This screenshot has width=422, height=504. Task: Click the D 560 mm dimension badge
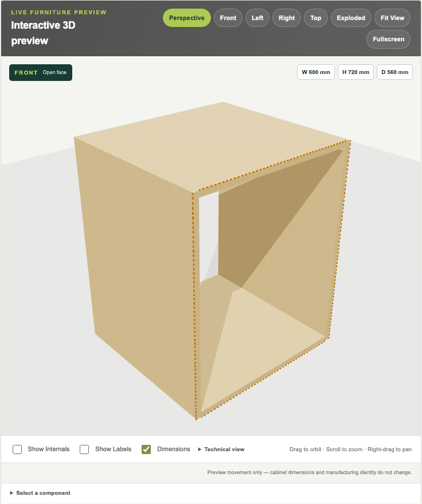point(394,72)
